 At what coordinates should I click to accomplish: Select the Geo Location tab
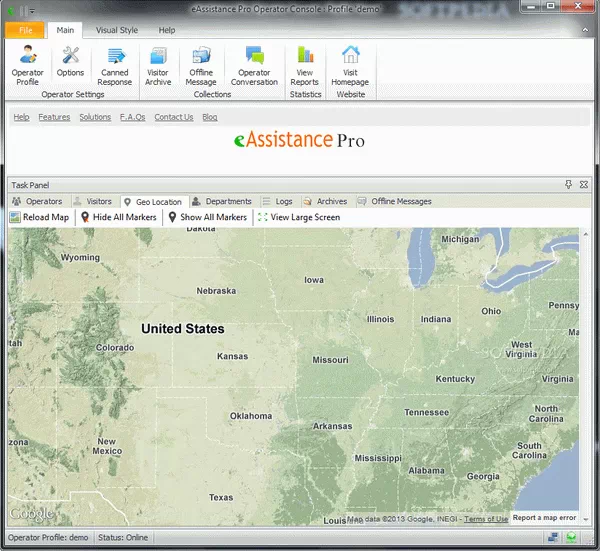153,202
